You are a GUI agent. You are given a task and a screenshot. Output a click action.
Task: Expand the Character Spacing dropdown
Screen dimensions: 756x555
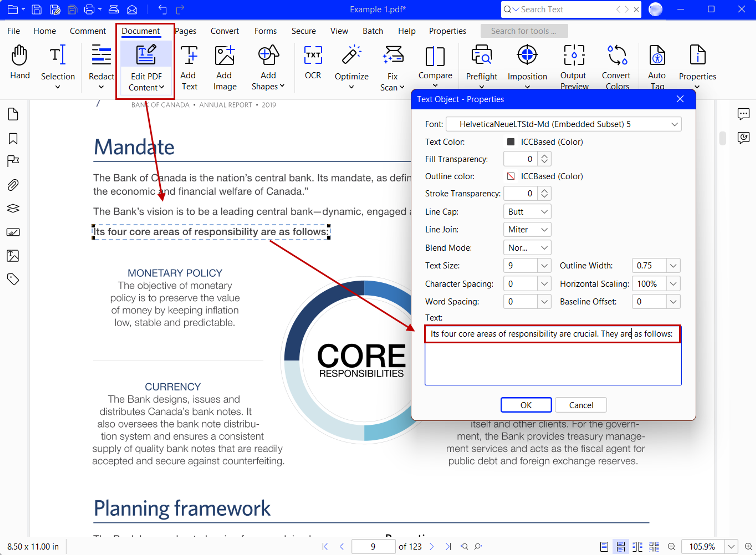544,284
